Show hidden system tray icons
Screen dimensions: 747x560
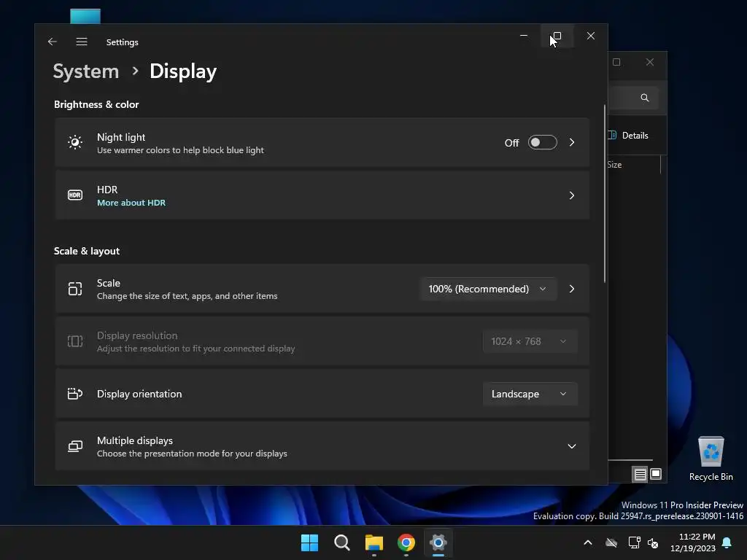pos(588,542)
